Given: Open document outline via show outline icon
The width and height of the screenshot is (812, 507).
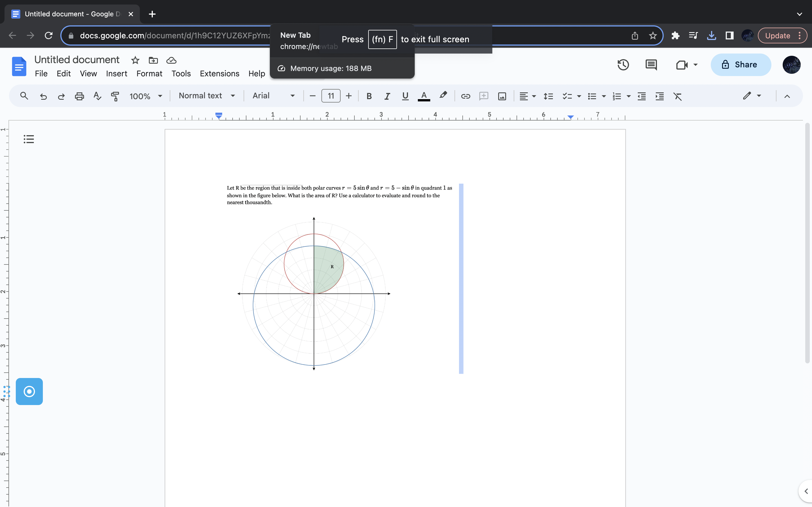Looking at the screenshot, I should click(x=28, y=139).
